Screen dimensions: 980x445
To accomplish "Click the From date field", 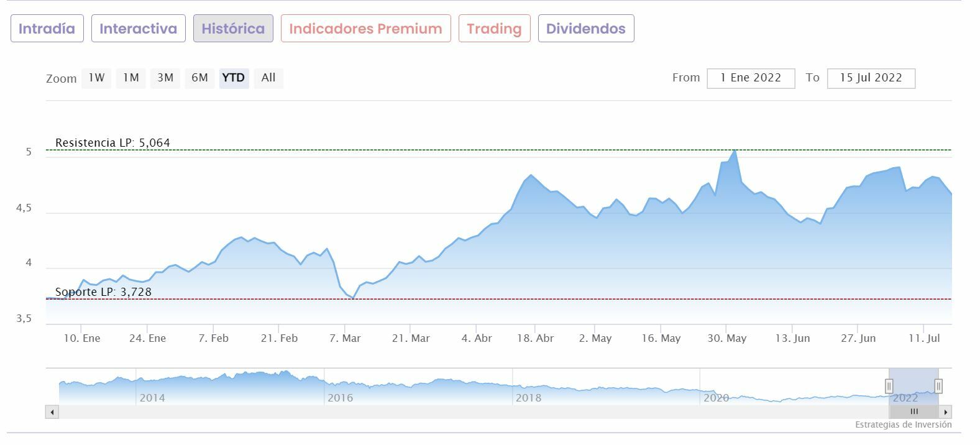I will click(751, 78).
